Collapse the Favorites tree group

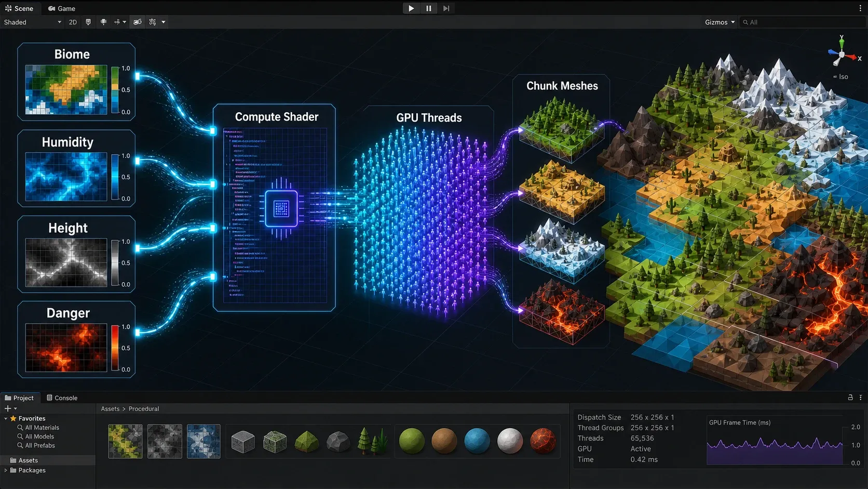click(x=6, y=418)
